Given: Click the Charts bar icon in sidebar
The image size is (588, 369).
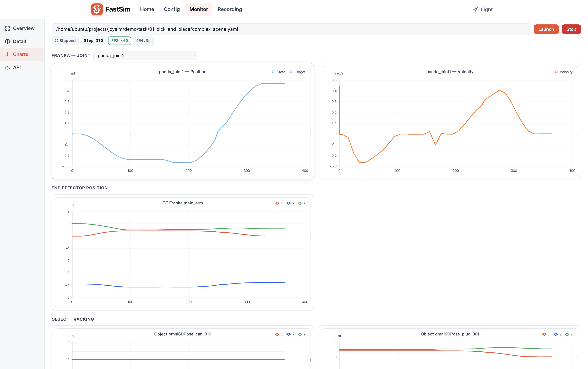Looking at the screenshot, I should 8,54.
